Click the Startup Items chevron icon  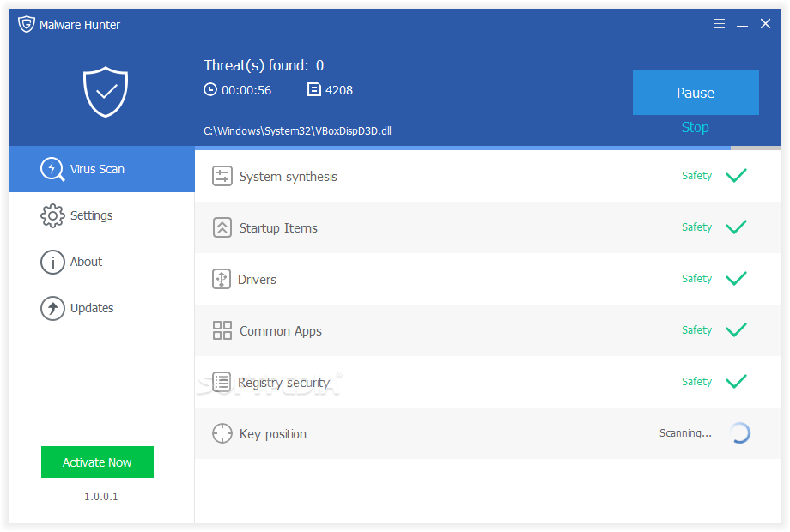[x=222, y=227]
